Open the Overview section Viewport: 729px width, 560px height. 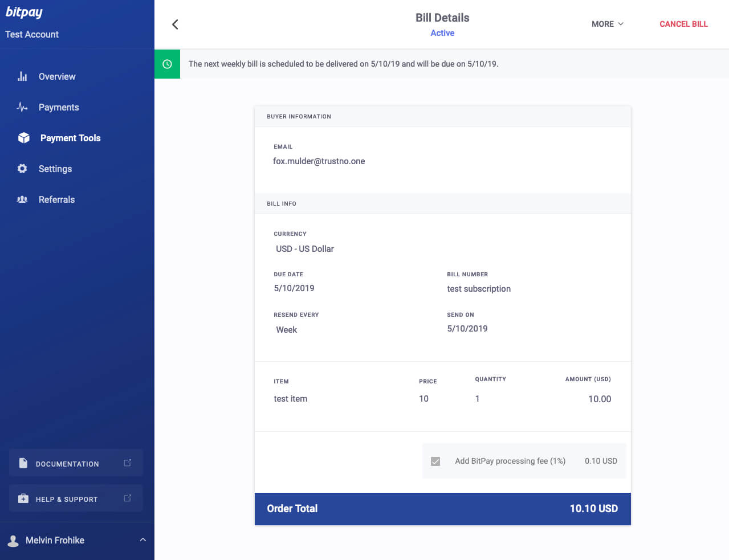(57, 76)
